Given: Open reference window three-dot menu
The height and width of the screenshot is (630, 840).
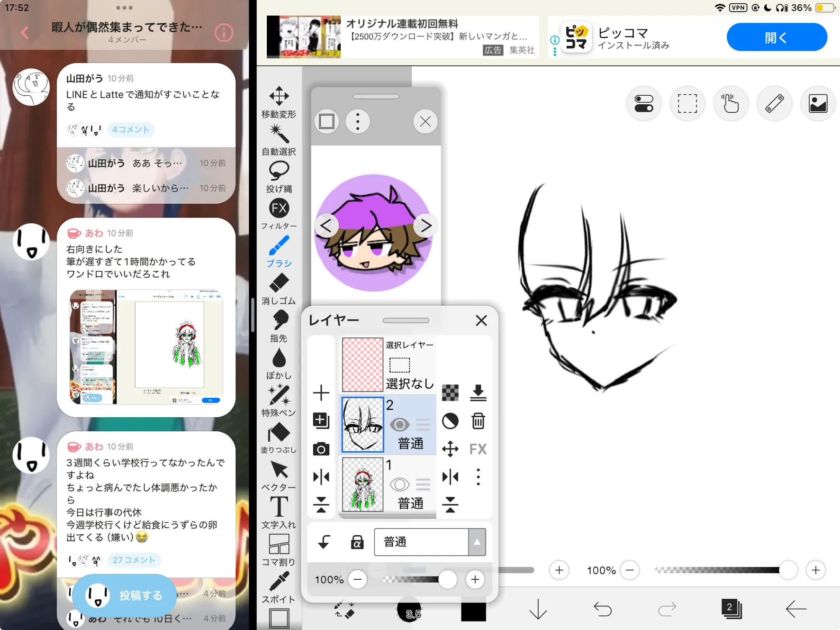Looking at the screenshot, I should (x=358, y=121).
